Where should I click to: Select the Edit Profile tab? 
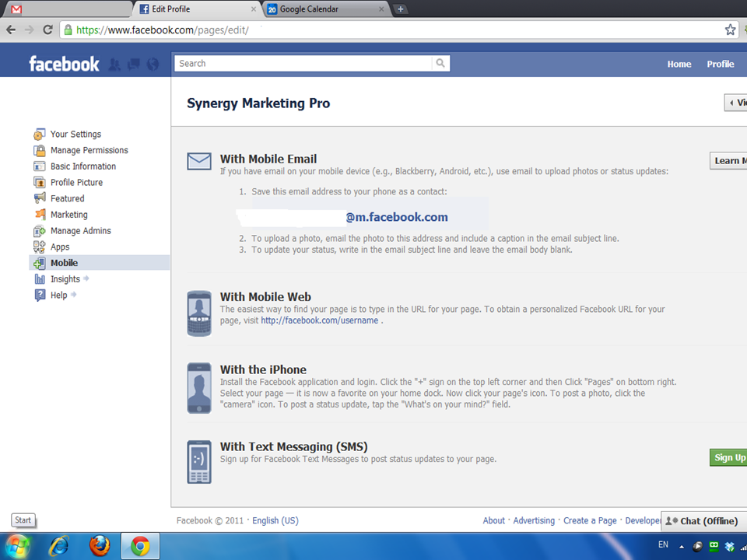[198, 9]
